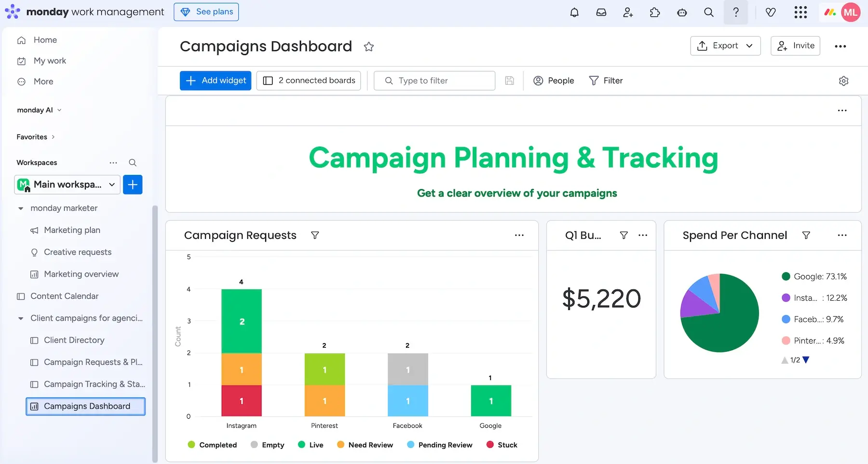Star the Campaigns Dashboard as favorite

369,47
